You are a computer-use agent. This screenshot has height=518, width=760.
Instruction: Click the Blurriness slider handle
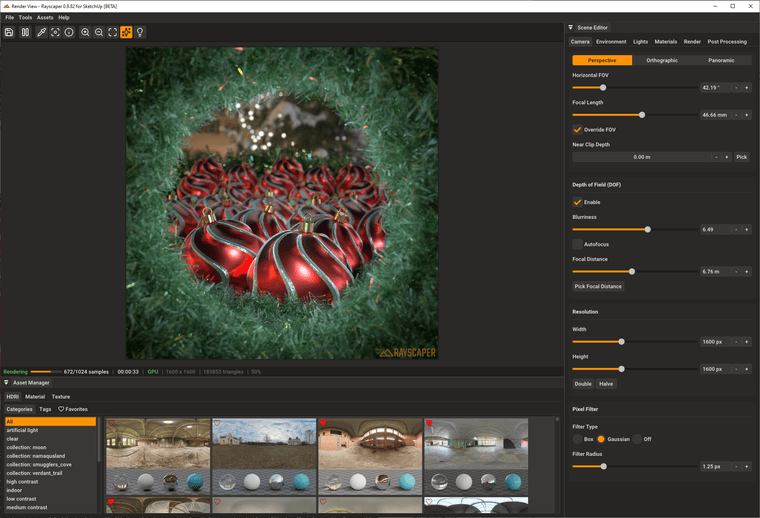(648, 229)
